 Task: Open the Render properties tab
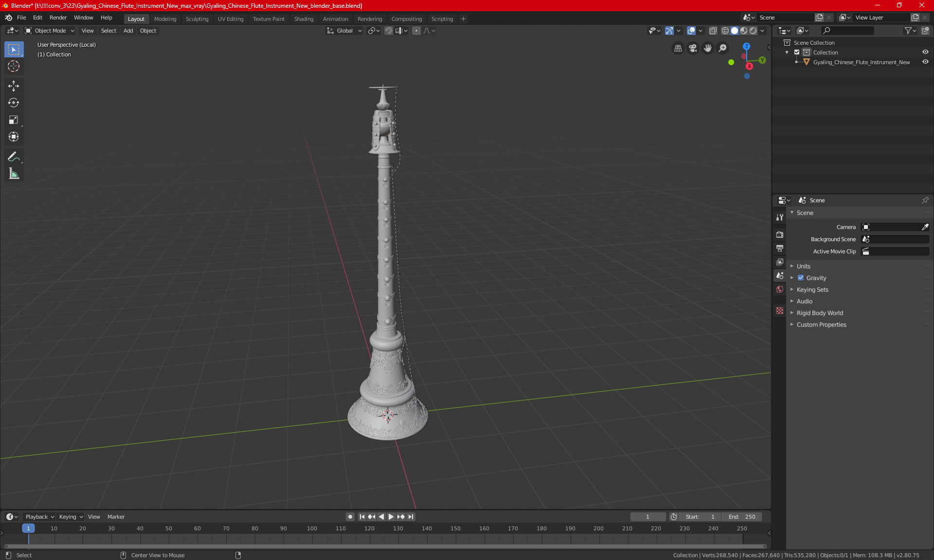780,234
